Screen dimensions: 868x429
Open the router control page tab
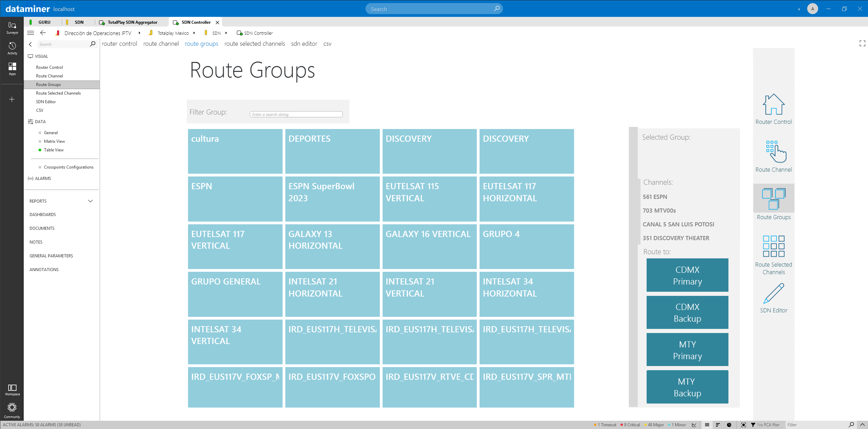(x=119, y=44)
